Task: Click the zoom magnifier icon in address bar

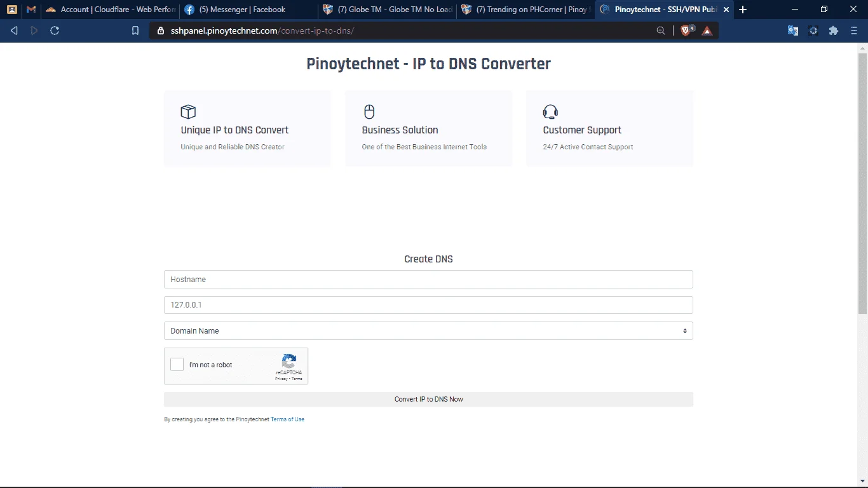Action: click(661, 30)
